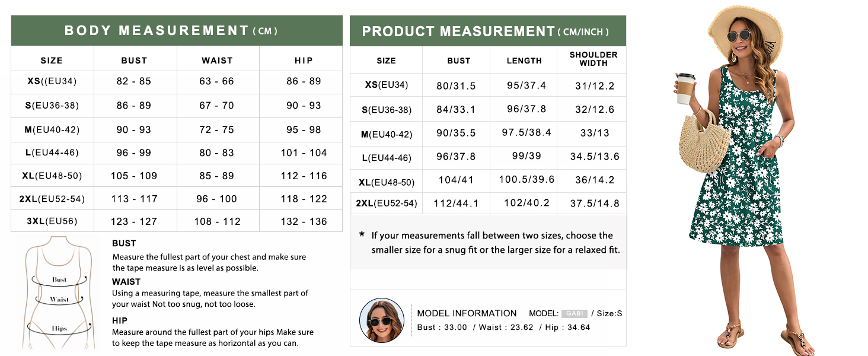Viewport: 868px width, 356px height.
Task: Click the SHOULDER WIDTH column header
Action: pyautogui.click(x=593, y=59)
